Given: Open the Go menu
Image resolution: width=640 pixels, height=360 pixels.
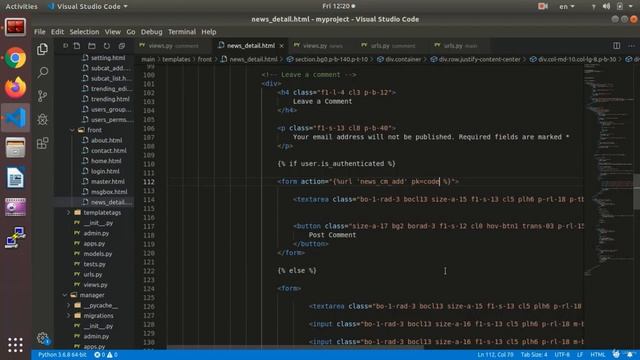Looking at the screenshot, I should point(131,32).
